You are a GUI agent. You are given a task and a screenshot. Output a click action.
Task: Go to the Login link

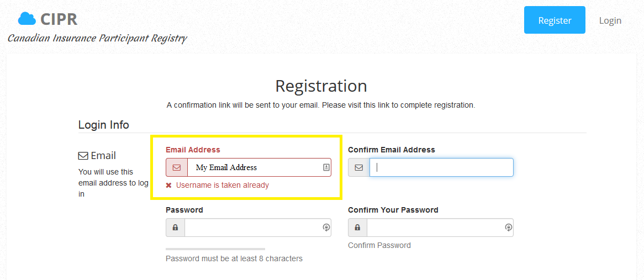[x=610, y=20]
